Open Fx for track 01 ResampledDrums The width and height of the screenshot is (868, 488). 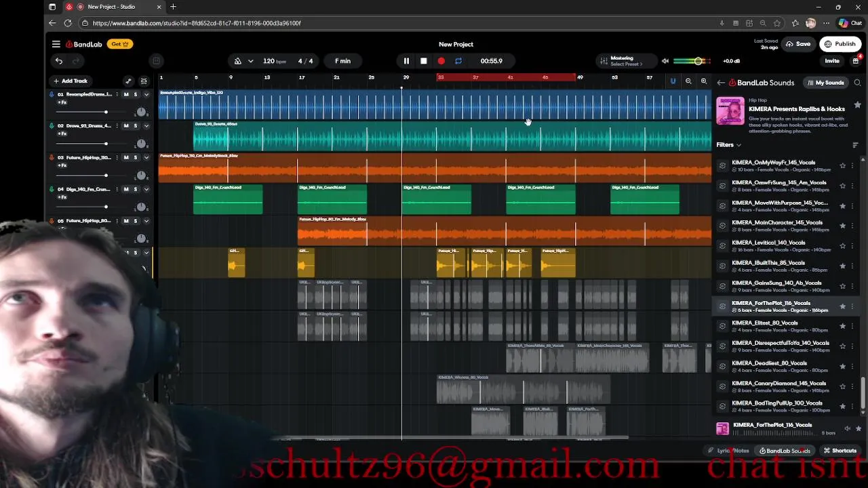(x=62, y=102)
